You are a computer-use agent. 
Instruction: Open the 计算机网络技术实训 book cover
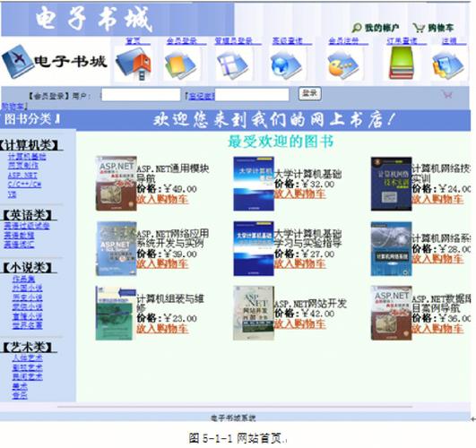(392, 184)
